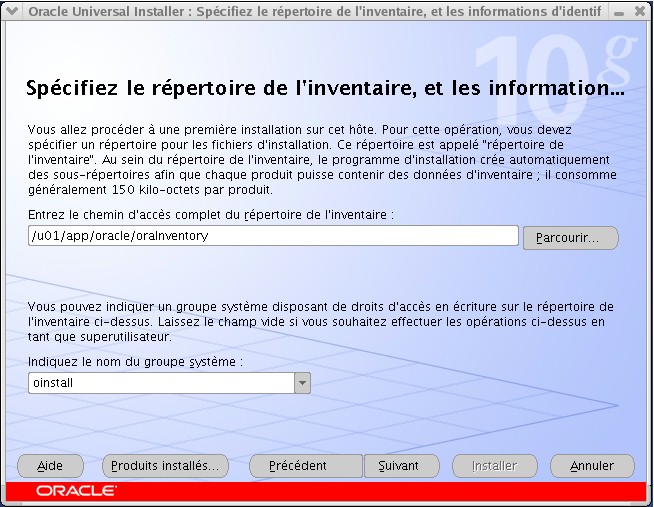The height and width of the screenshot is (507, 654).
Task: Open Produits installés... list
Action: tap(165, 466)
